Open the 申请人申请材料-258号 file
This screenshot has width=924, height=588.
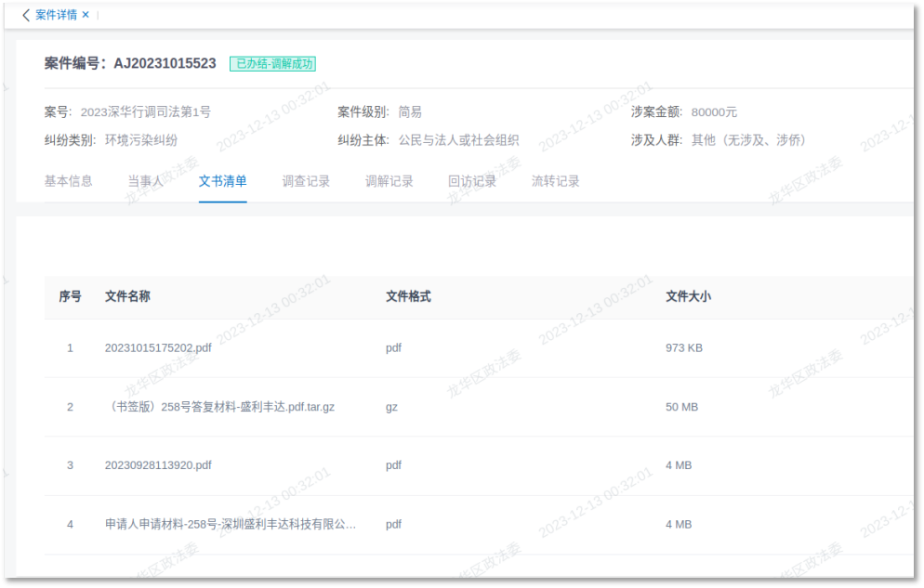[230, 524]
